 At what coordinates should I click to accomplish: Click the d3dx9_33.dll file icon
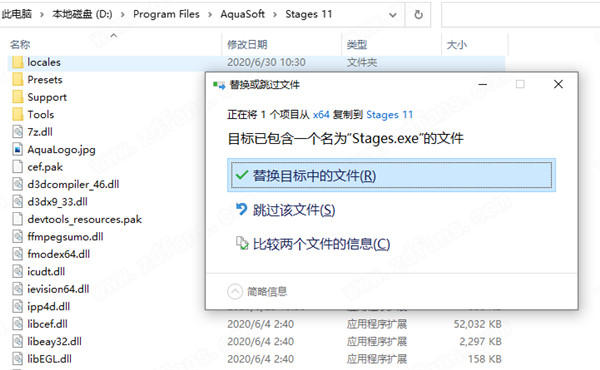coord(17,202)
